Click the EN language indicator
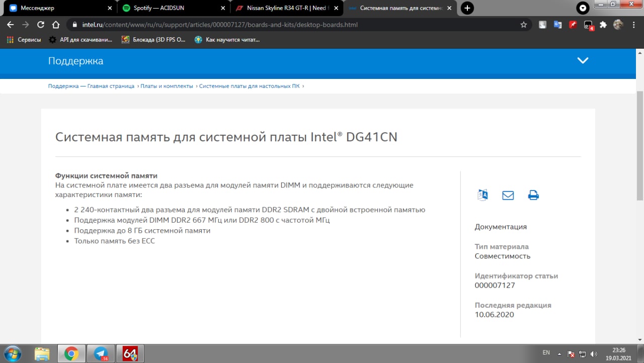644x363 pixels. point(546,353)
